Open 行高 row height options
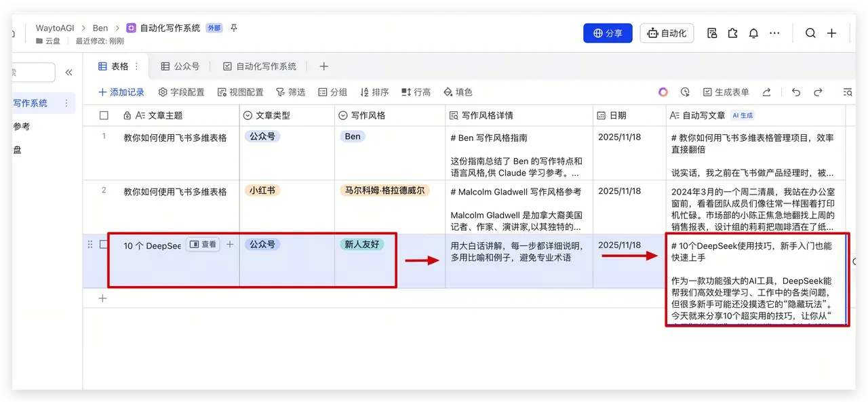This screenshot has width=868, height=402. [416, 92]
